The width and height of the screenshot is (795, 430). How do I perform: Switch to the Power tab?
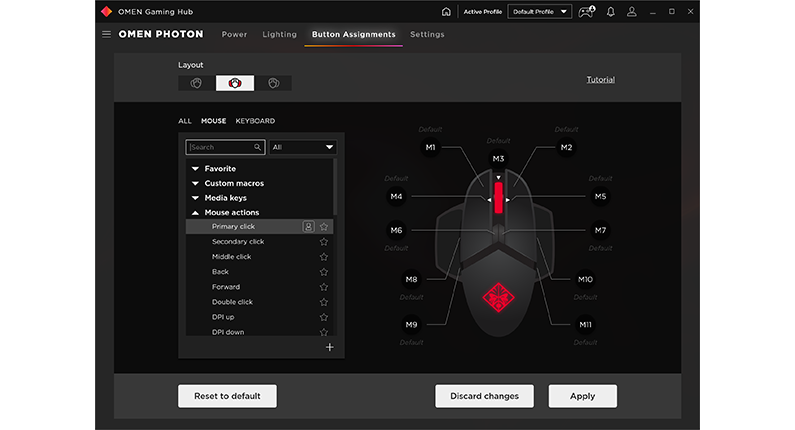pyautogui.click(x=234, y=34)
